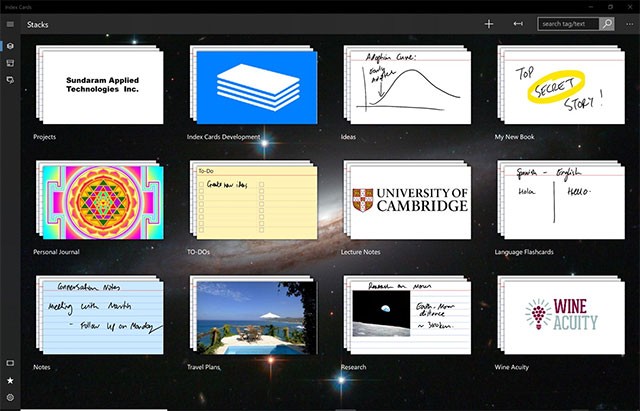Viewport: 640px width, 411px height.
Task: Select the Personal Journal stack
Action: [x=98, y=203]
